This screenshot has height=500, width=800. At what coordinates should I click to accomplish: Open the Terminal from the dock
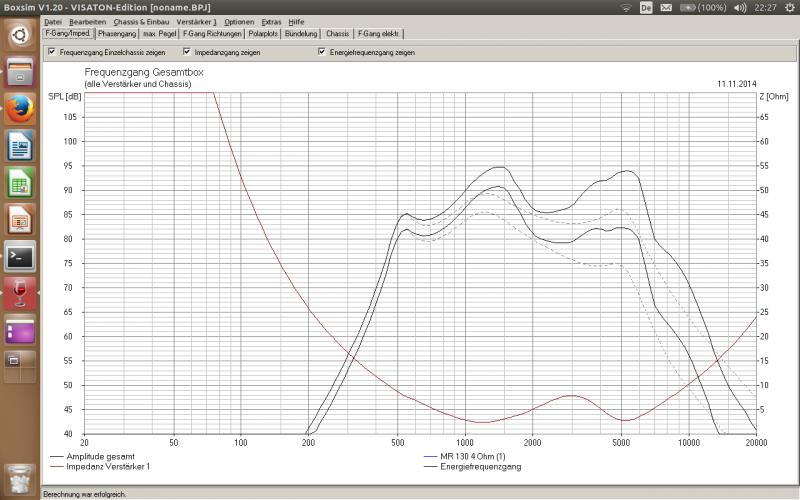click(x=20, y=256)
